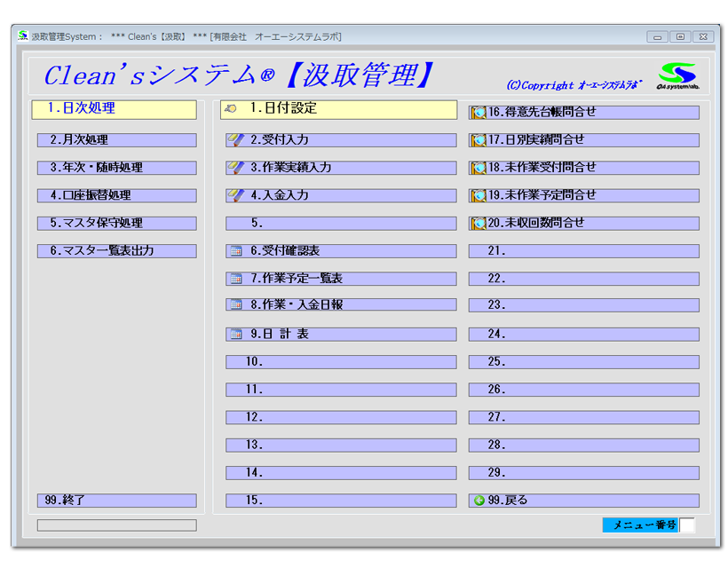Click the empty menu slot 25.

click(584, 362)
